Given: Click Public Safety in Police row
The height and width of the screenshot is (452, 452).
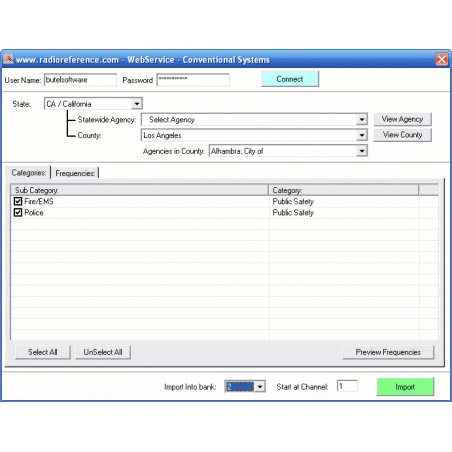Looking at the screenshot, I should point(293,213).
